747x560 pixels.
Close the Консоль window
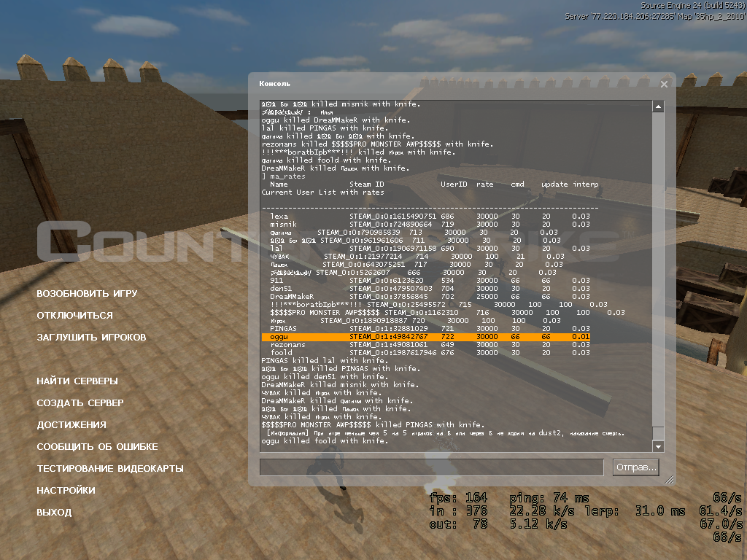point(664,85)
